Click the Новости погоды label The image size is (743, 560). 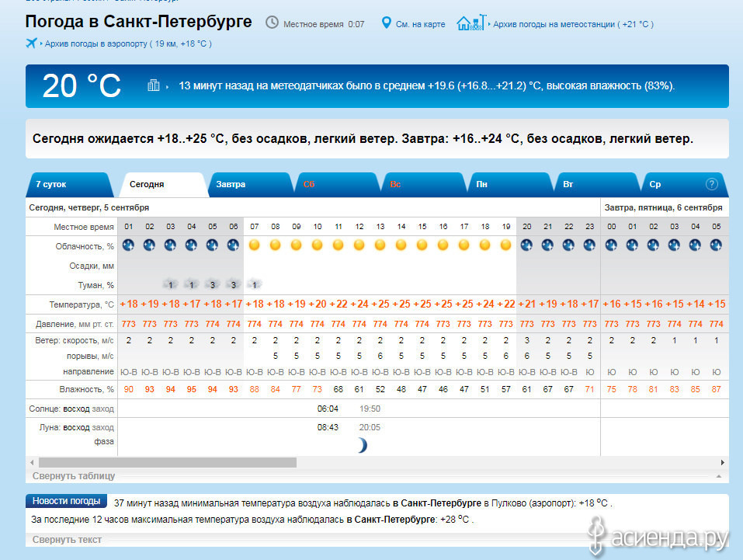coord(66,501)
